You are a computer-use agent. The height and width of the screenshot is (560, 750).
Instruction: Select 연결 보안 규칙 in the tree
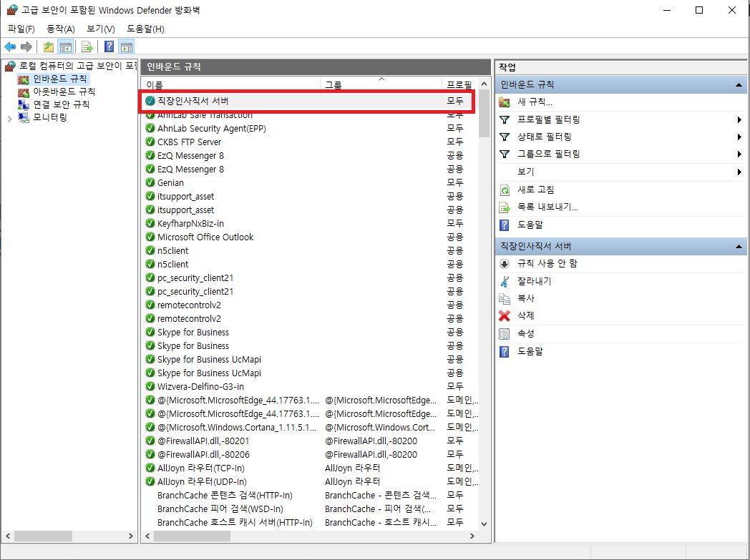(x=62, y=104)
